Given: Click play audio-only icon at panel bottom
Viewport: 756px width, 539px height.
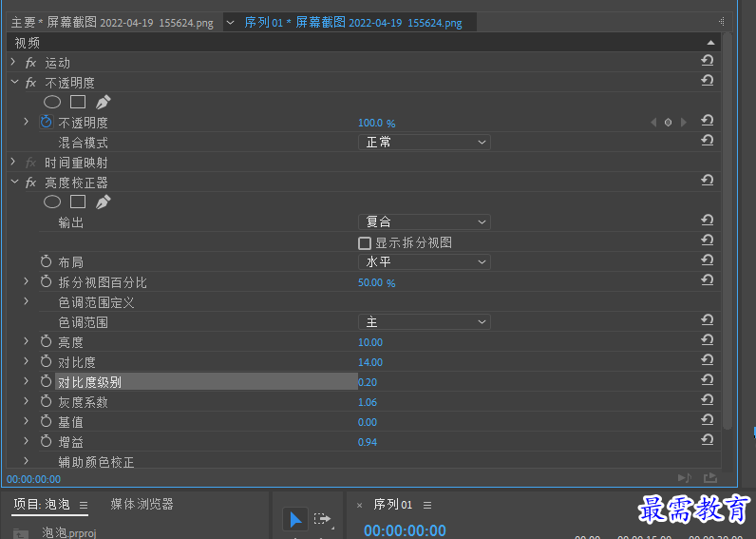Looking at the screenshot, I should tap(685, 478).
